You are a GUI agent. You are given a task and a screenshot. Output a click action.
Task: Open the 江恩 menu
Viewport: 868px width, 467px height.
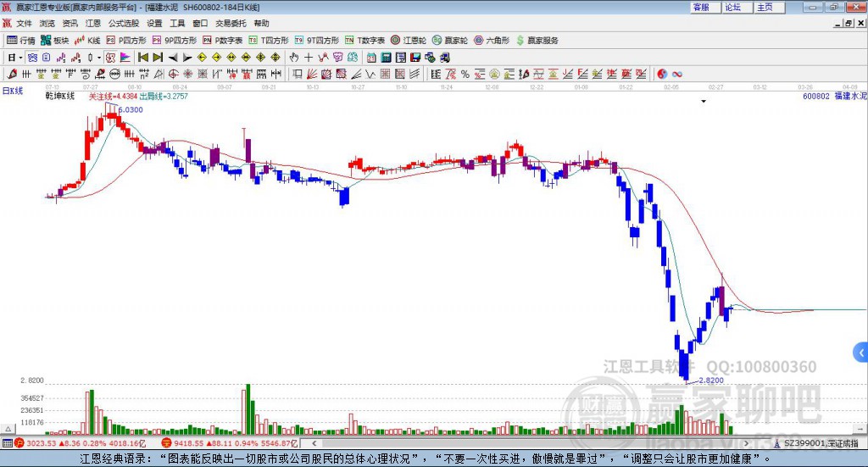coord(93,23)
